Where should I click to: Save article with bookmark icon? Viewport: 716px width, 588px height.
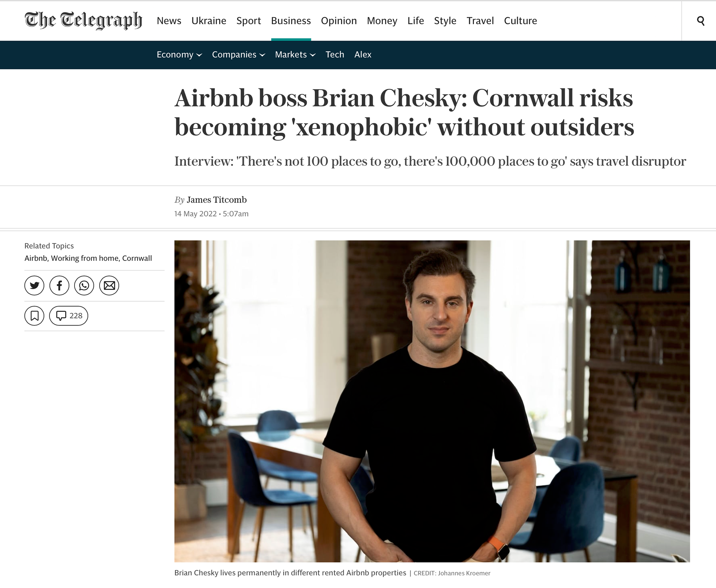[x=34, y=316]
